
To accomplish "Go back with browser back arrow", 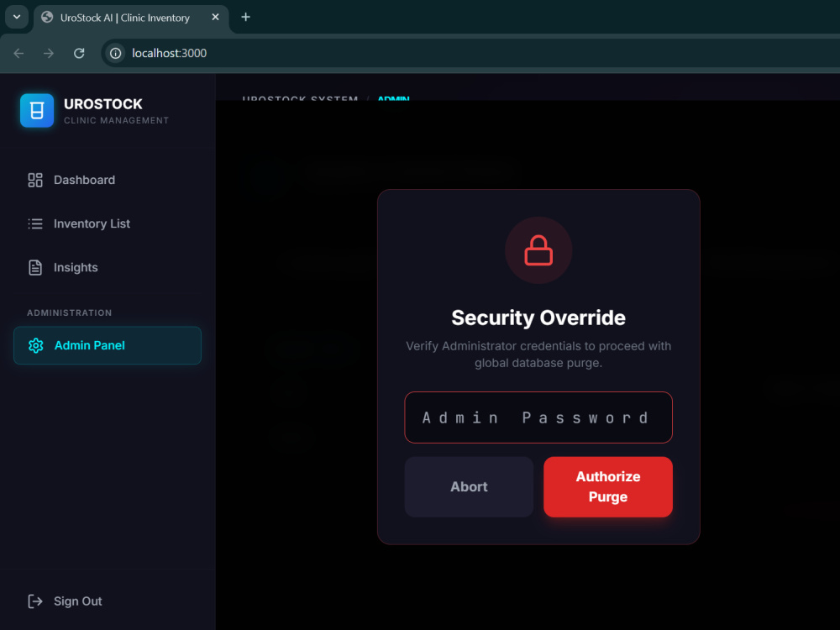I will click(18, 53).
